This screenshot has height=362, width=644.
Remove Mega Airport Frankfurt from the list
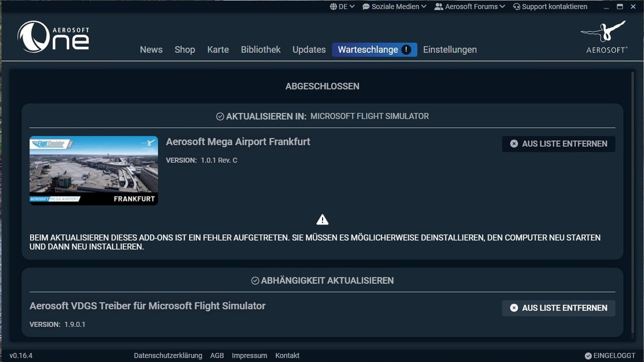[558, 143]
